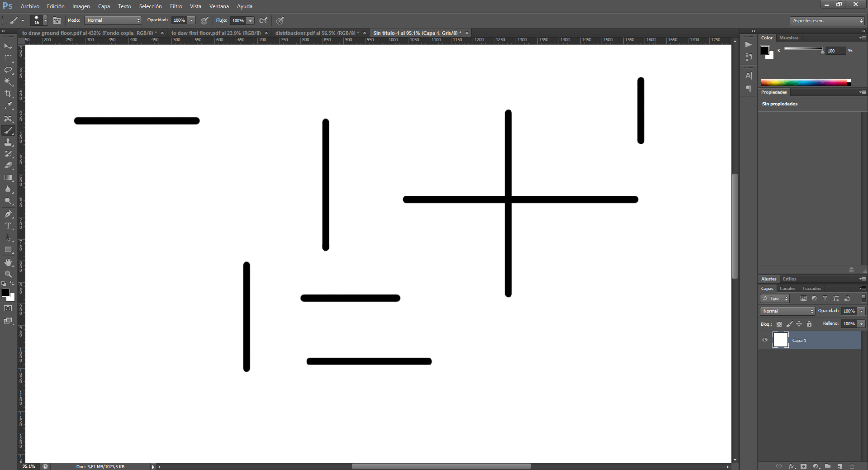Switch to the Hand tool
868x470 pixels.
click(8, 262)
